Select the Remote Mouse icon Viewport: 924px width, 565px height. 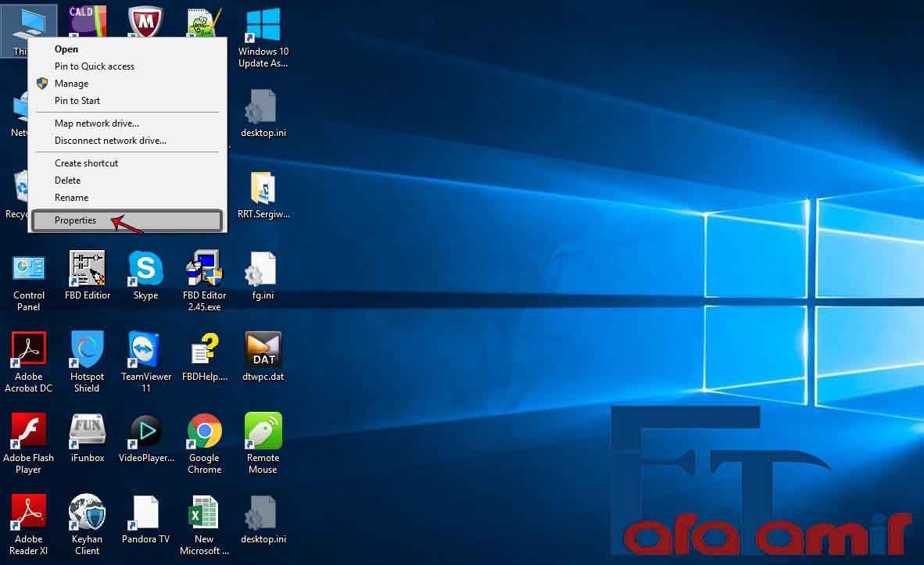[x=263, y=431]
